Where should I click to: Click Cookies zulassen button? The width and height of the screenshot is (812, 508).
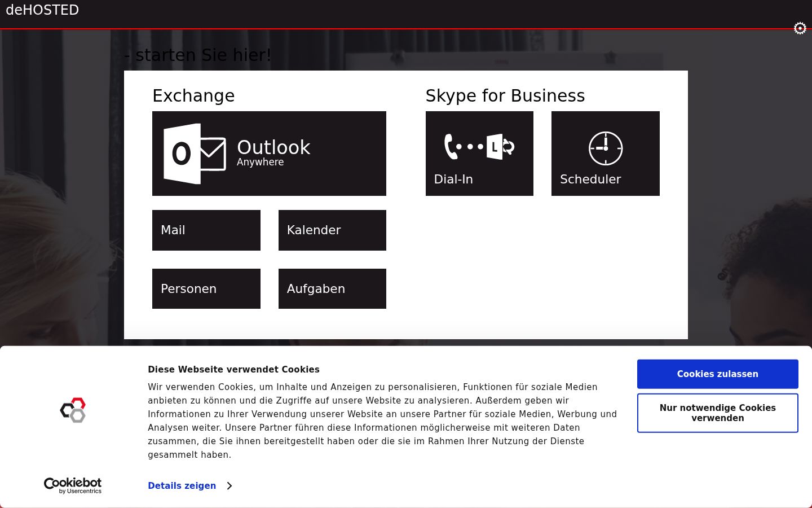click(717, 374)
